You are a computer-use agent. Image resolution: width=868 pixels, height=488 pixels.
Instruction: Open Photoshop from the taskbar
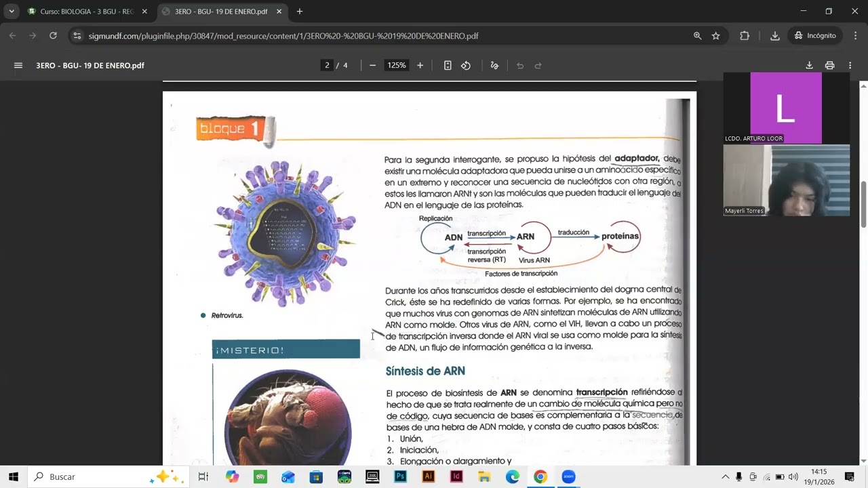pyautogui.click(x=400, y=476)
